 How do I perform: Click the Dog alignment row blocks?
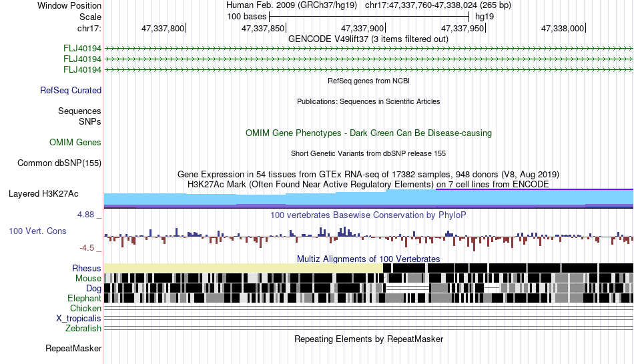(x=368, y=288)
